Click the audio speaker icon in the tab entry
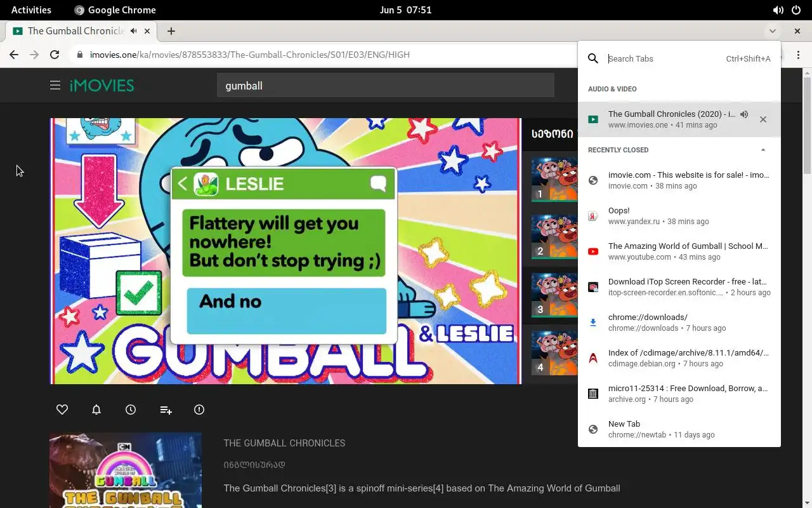Screen dimensions: 812x508 click(x=744, y=114)
